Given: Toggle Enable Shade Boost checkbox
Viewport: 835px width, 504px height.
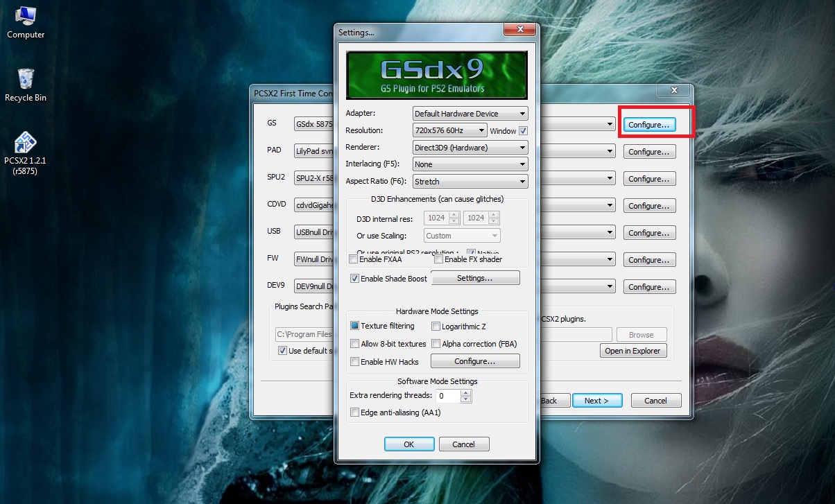Looking at the screenshot, I should click(355, 279).
